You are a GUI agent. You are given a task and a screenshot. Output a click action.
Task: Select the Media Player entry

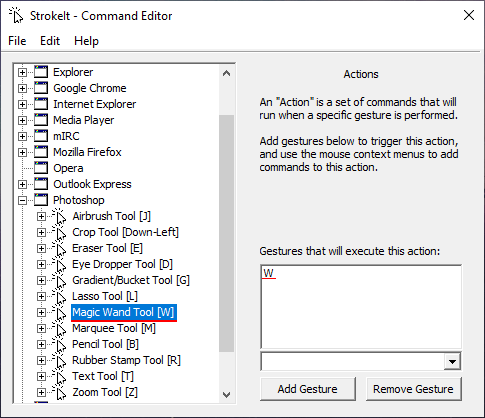83,120
